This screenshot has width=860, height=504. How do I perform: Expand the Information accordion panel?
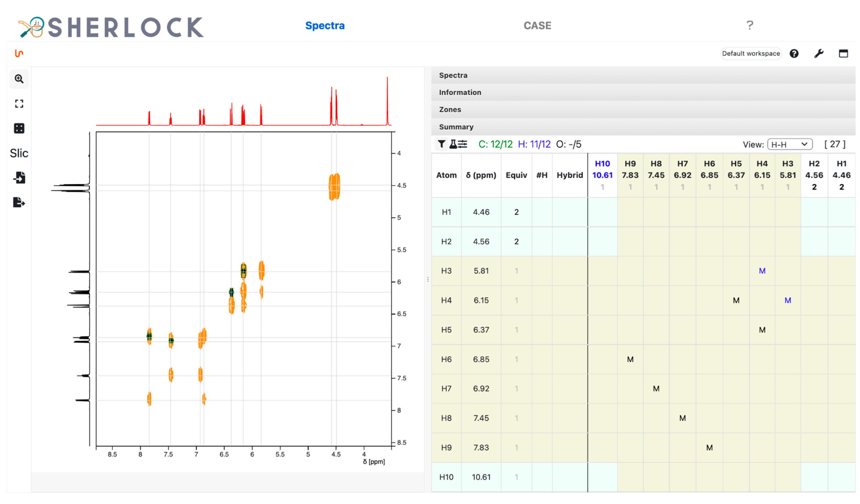460,93
